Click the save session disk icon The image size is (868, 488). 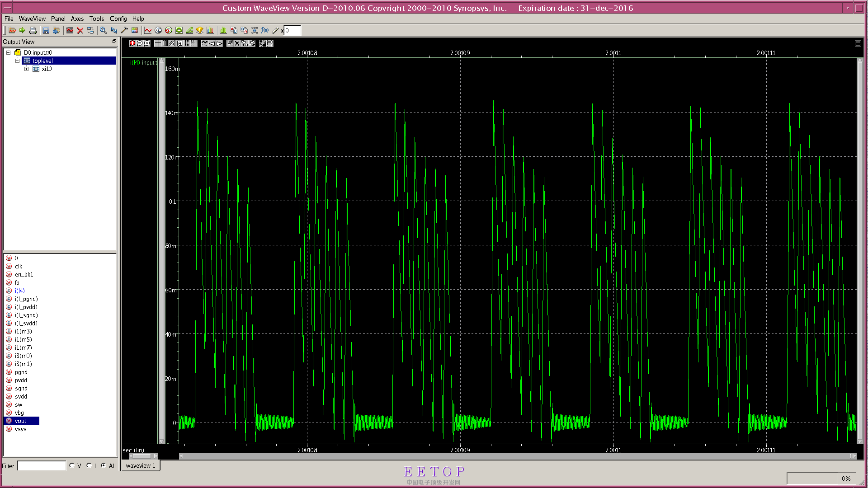coord(46,30)
